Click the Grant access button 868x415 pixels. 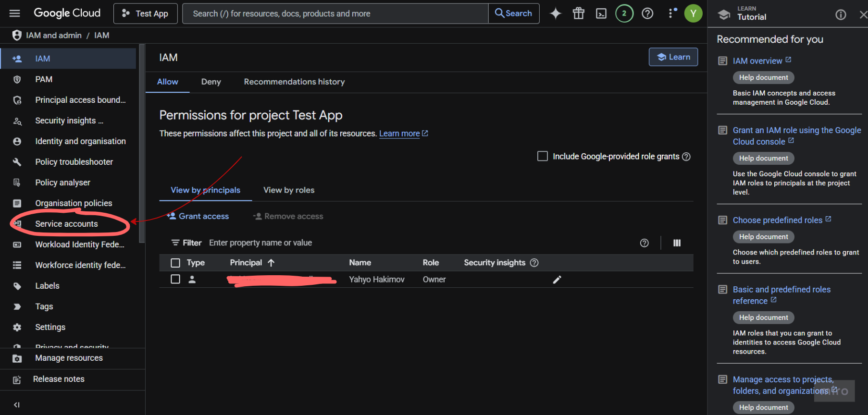[198, 217]
